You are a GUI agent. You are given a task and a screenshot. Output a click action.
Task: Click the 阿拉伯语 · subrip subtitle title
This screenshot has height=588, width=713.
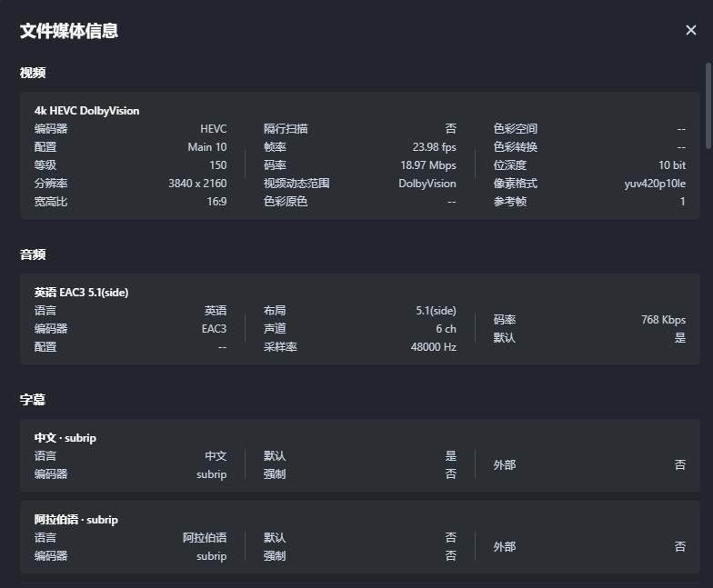click(76, 520)
